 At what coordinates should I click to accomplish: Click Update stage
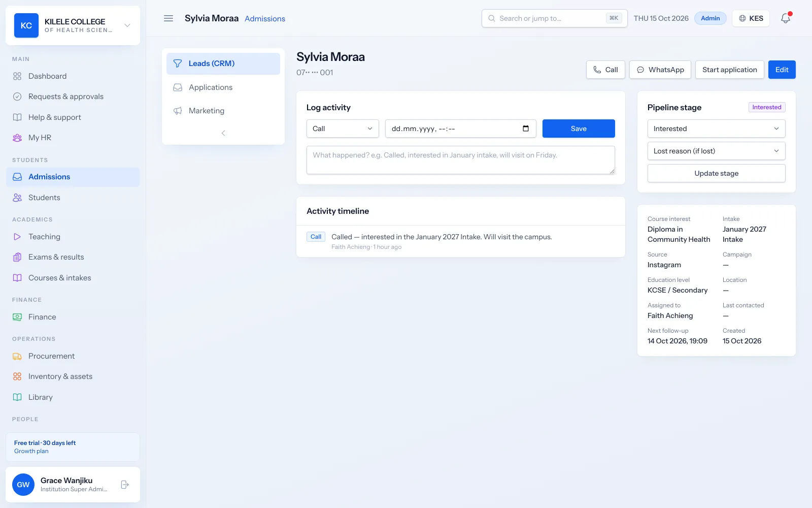tap(716, 173)
